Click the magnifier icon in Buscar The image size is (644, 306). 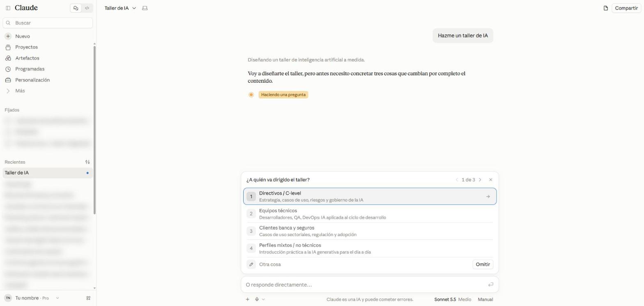click(x=8, y=23)
